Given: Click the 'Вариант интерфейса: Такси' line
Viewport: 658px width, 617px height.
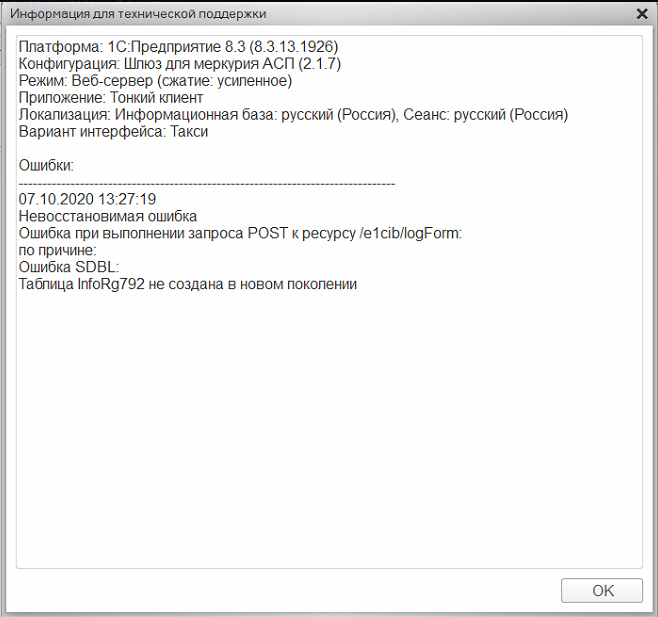Looking at the screenshot, I should pyautogui.click(x=113, y=132).
